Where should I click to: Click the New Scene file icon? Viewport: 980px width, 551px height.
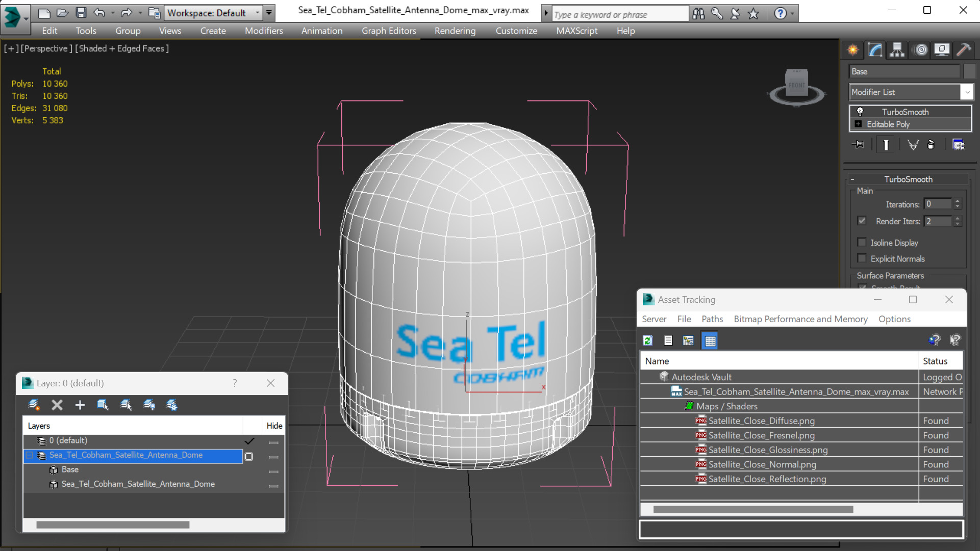click(44, 13)
